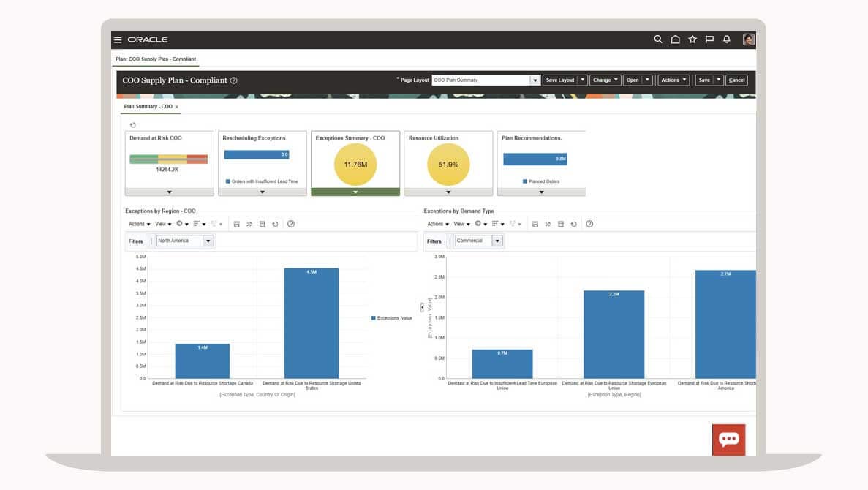Click the search magnifier icon in header

[658, 39]
